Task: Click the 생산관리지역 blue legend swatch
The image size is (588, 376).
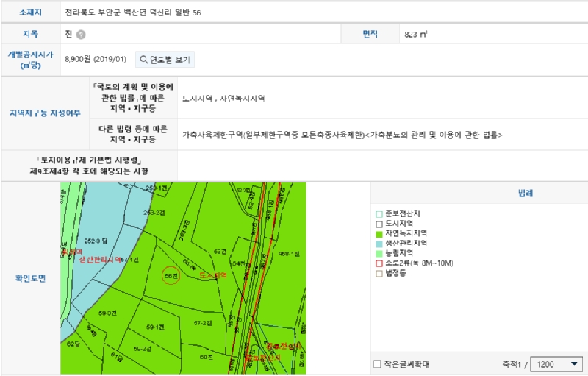Action: pyautogui.click(x=379, y=244)
